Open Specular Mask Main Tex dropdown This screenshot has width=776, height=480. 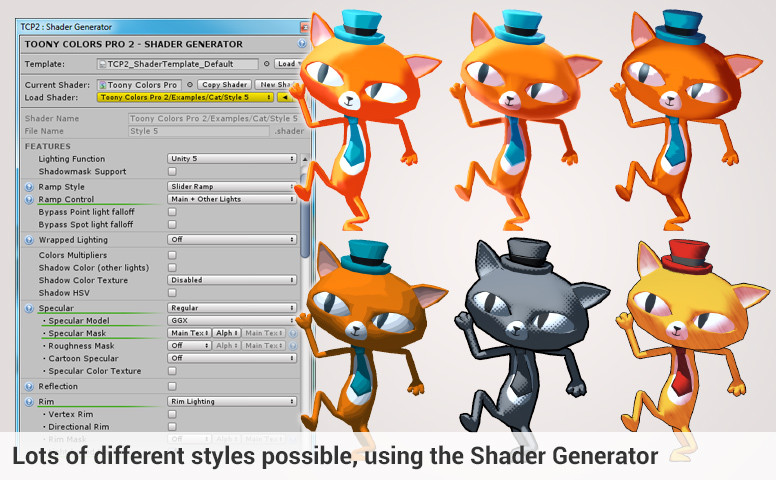[190, 333]
